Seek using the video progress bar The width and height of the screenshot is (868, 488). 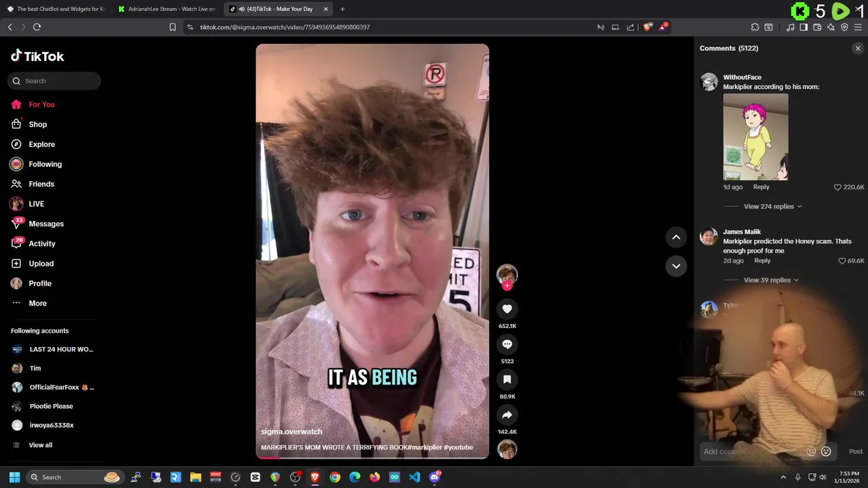tap(372, 457)
